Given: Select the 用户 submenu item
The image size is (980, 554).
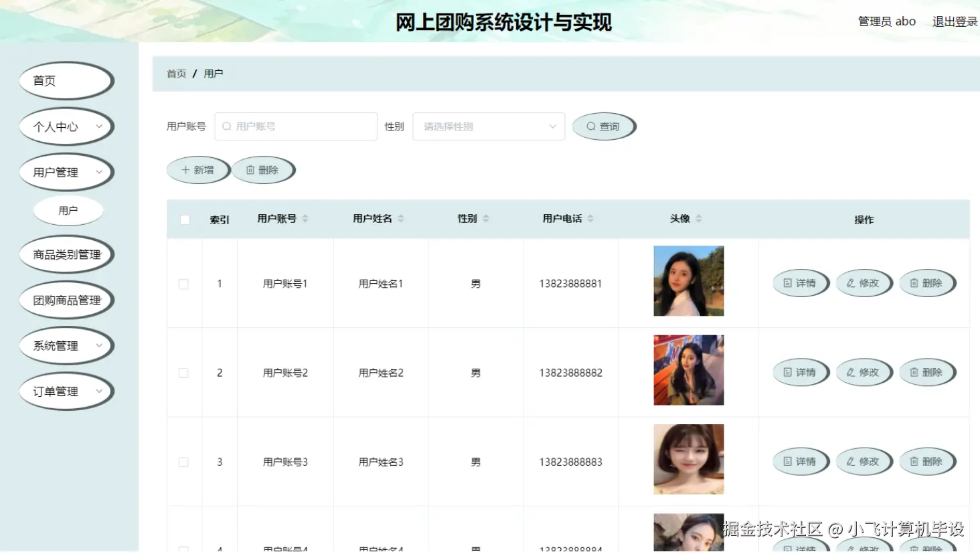Looking at the screenshot, I should tap(68, 210).
